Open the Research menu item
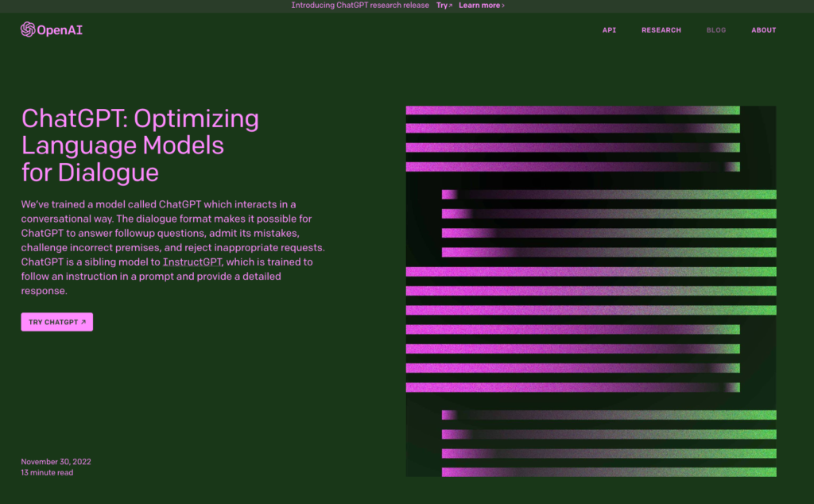Viewport: 814px width, 504px height. [x=661, y=30]
